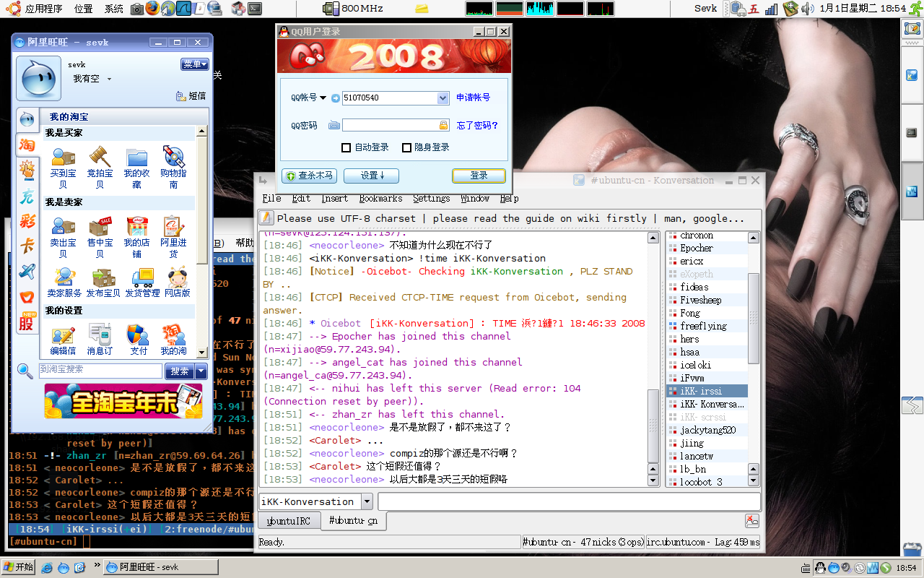Open 网店版 bee icon

pos(177,282)
